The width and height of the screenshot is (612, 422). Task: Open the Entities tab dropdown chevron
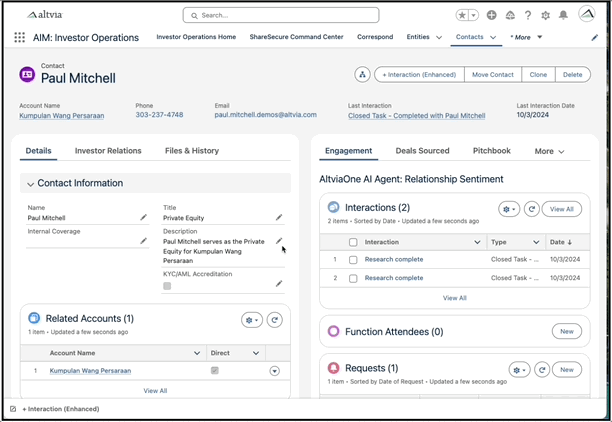click(438, 37)
